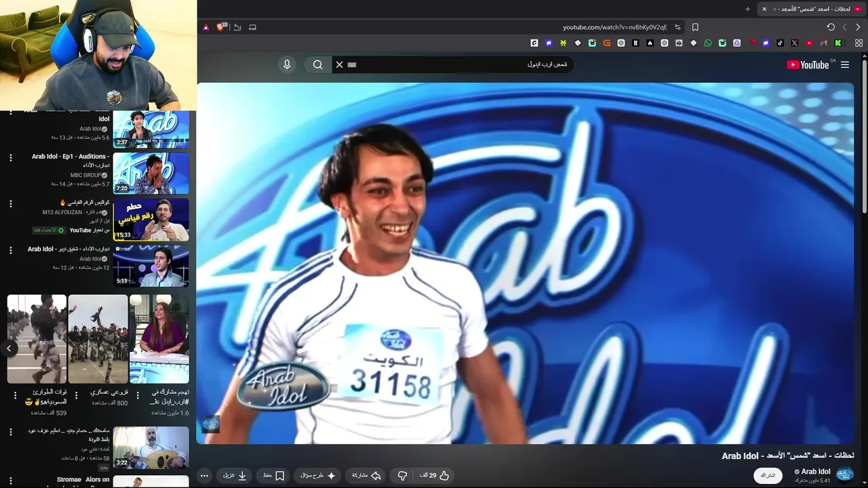Screen dimensions: 868x488
Task: Open TikTok bookmark in bookmarks bar
Action: tap(780, 43)
